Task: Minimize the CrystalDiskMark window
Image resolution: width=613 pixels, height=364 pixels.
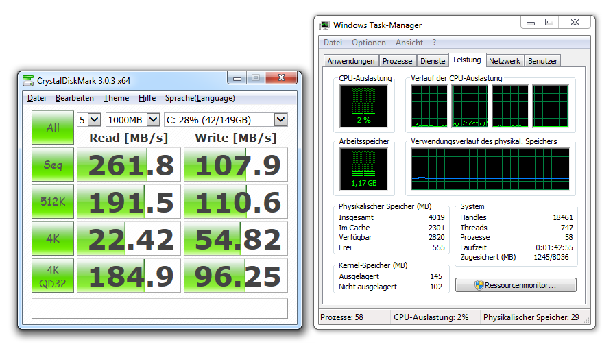Action: [237, 78]
